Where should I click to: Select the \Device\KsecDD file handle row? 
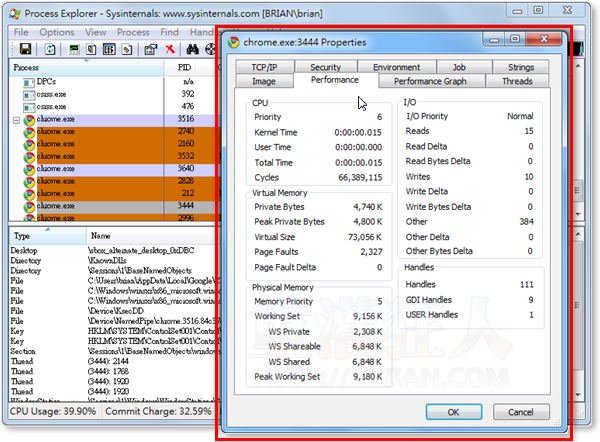click(x=113, y=311)
